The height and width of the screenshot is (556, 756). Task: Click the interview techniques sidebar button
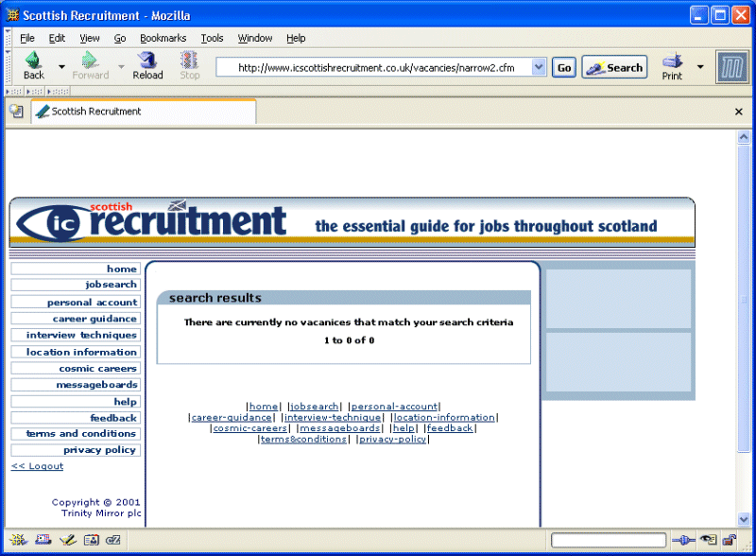76,335
